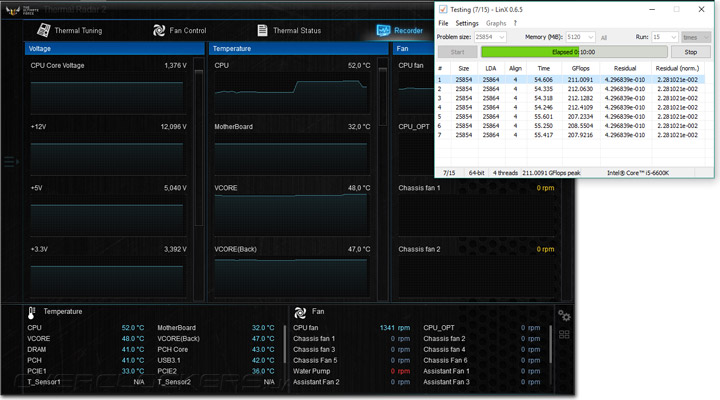Screen dimensions: 720x400
Task: Open Run count dropdown in LinX
Action: pos(664,37)
